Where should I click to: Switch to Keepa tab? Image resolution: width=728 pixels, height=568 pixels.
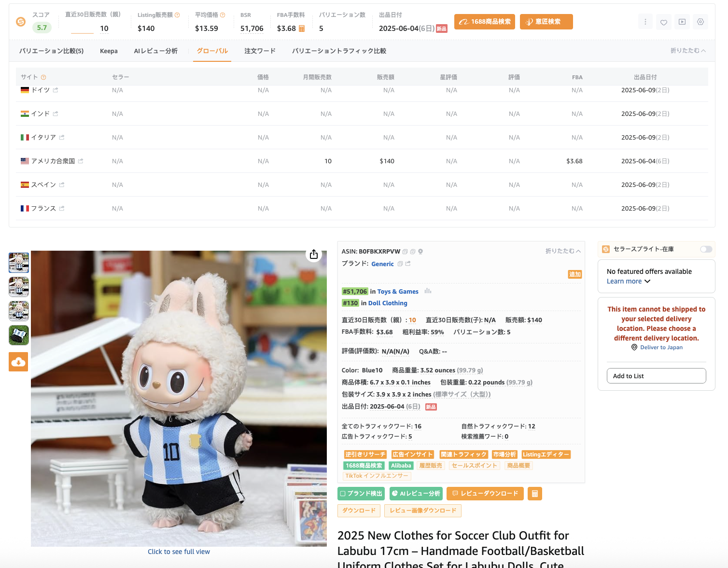pos(109,51)
